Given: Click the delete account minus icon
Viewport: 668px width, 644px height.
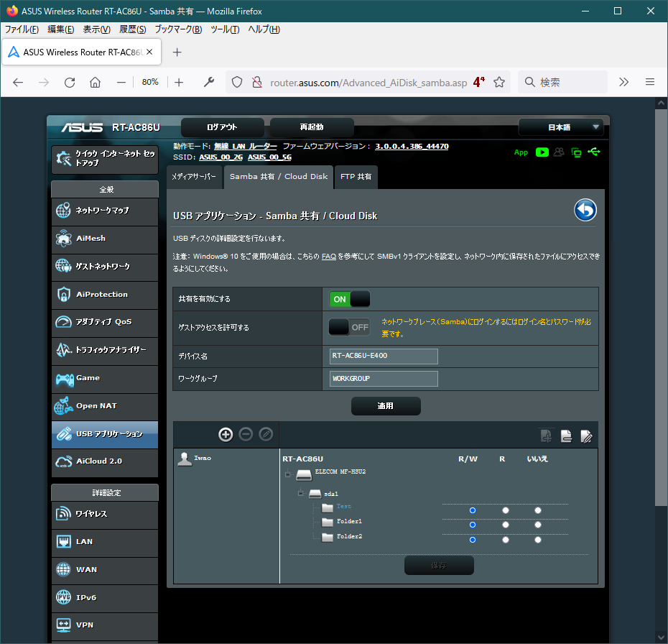Looking at the screenshot, I should [246, 434].
